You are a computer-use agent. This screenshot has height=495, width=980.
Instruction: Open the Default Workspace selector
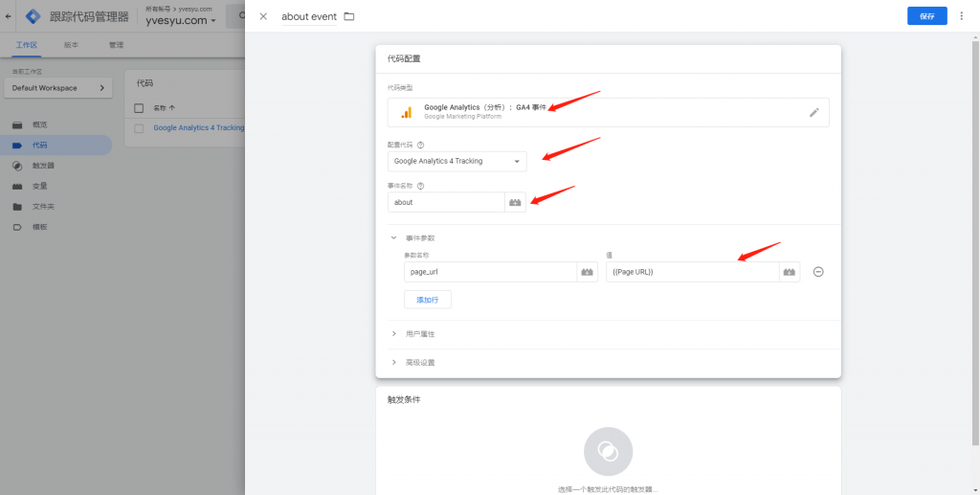point(58,88)
